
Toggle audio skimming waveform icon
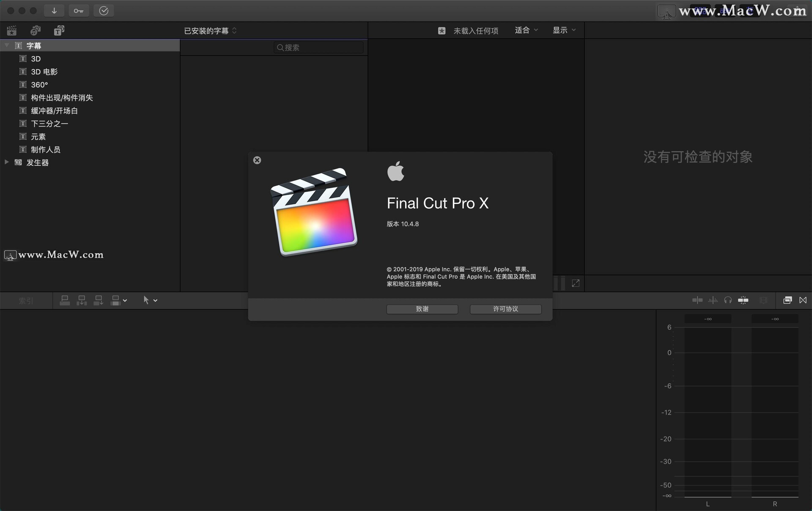pyautogui.click(x=713, y=300)
